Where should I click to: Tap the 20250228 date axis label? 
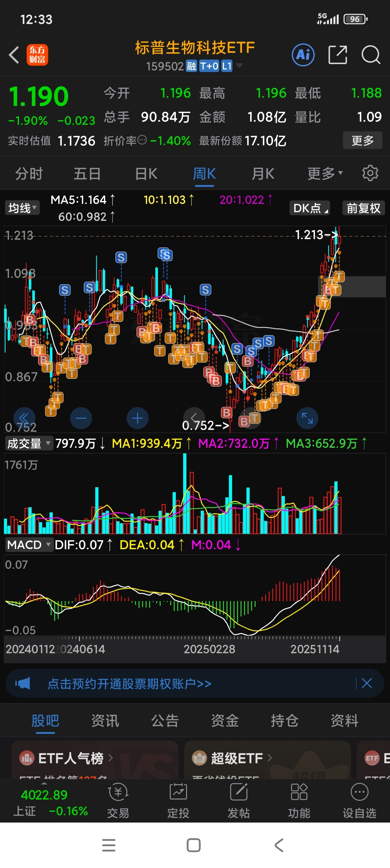[209, 649]
